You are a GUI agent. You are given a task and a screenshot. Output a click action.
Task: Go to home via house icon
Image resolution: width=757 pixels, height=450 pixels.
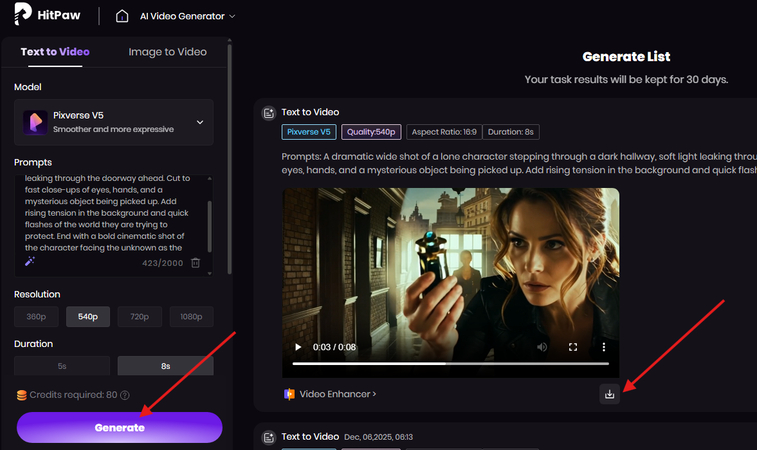pos(122,16)
